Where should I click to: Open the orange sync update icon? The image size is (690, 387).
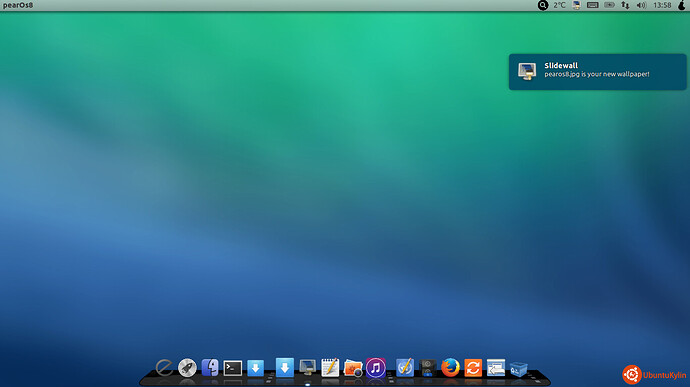(x=473, y=368)
